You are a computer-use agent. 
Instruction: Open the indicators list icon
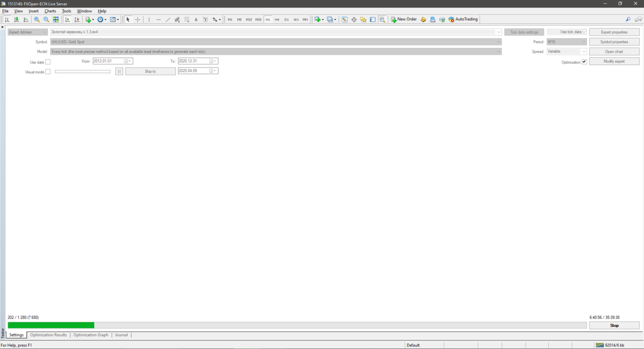click(x=89, y=19)
